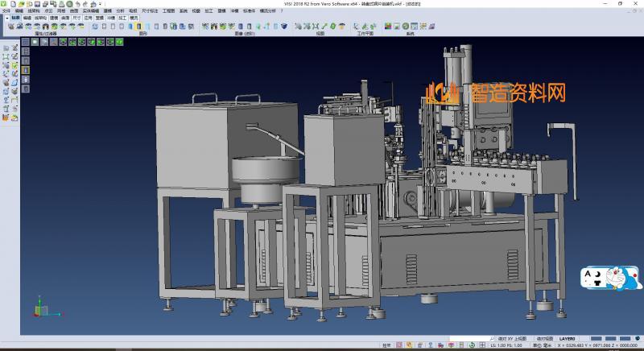Open the 绝对 XY 上视图 workplane selector
This screenshot has height=351, width=644.
point(512,339)
